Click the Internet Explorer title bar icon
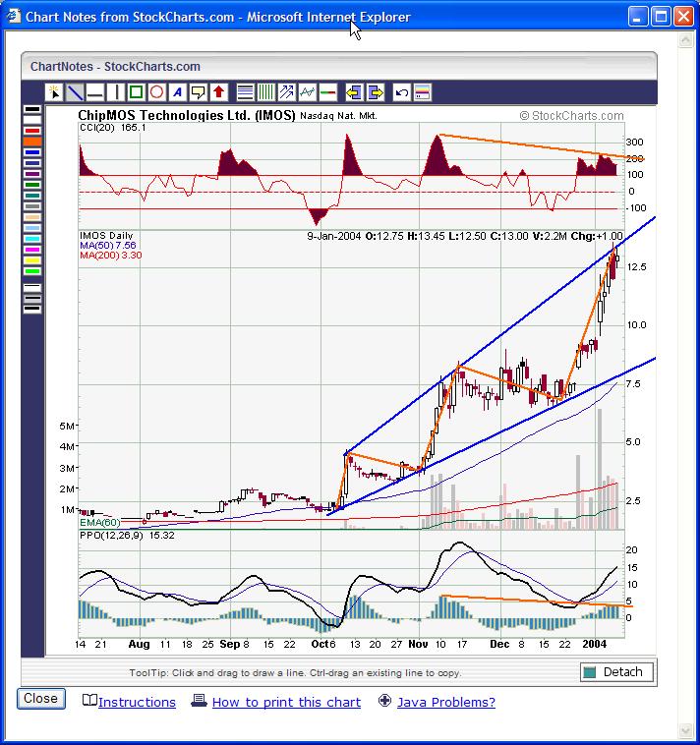This screenshot has height=745, width=700. pos(14,17)
